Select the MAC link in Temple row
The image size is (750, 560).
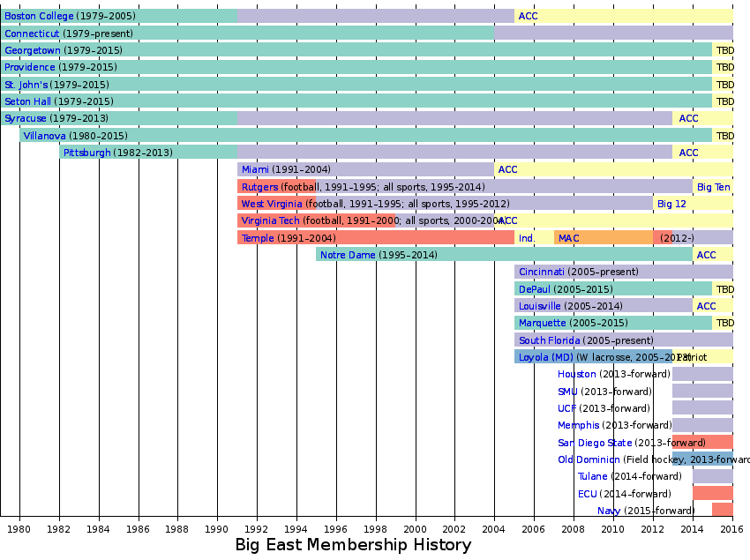(x=569, y=238)
